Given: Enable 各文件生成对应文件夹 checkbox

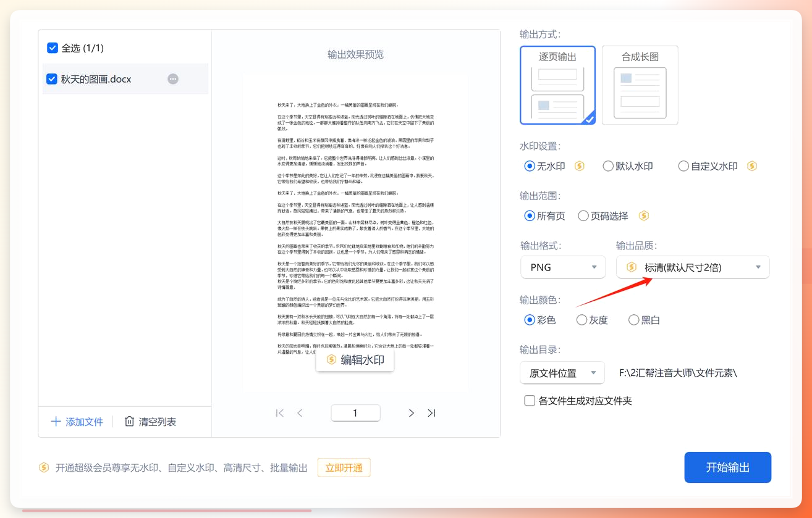Looking at the screenshot, I should (530, 401).
